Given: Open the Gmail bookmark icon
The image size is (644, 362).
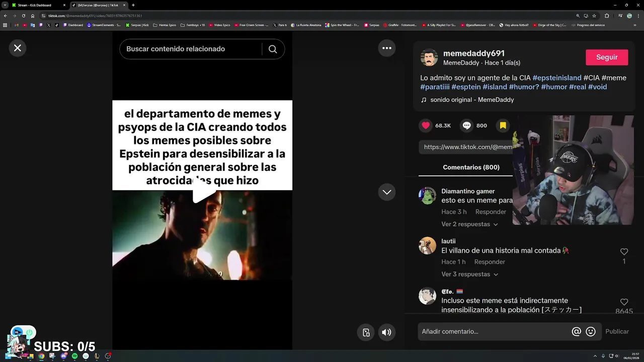Looking at the screenshot, I should (x=17, y=25).
